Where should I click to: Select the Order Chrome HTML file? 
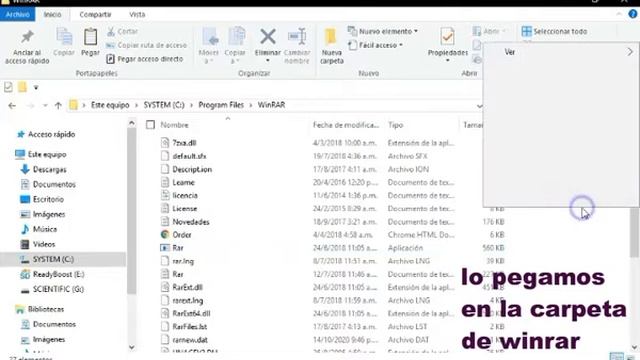(x=182, y=235)
